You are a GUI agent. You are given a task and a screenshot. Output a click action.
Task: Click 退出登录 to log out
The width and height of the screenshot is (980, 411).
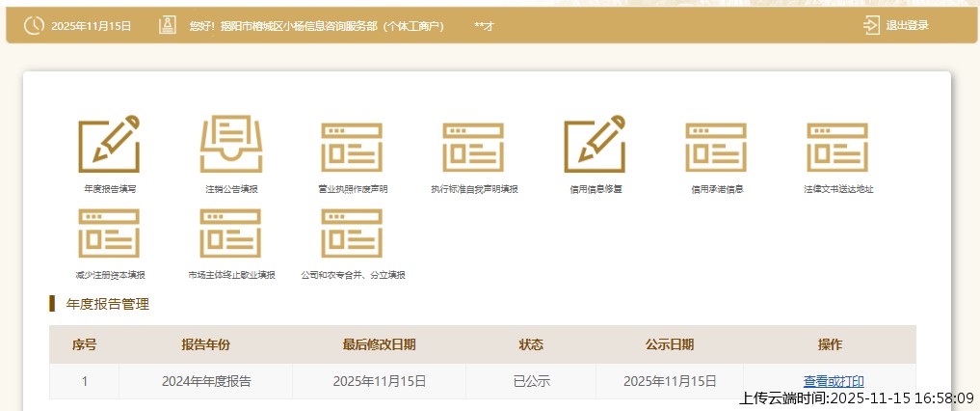click(908, 26)
